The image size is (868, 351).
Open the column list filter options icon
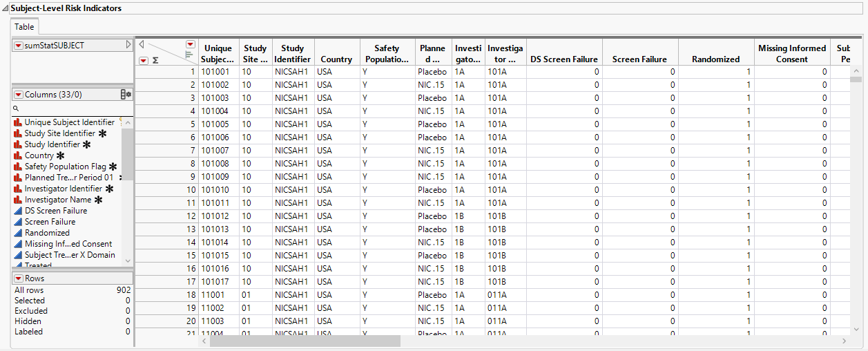point(126,95)
